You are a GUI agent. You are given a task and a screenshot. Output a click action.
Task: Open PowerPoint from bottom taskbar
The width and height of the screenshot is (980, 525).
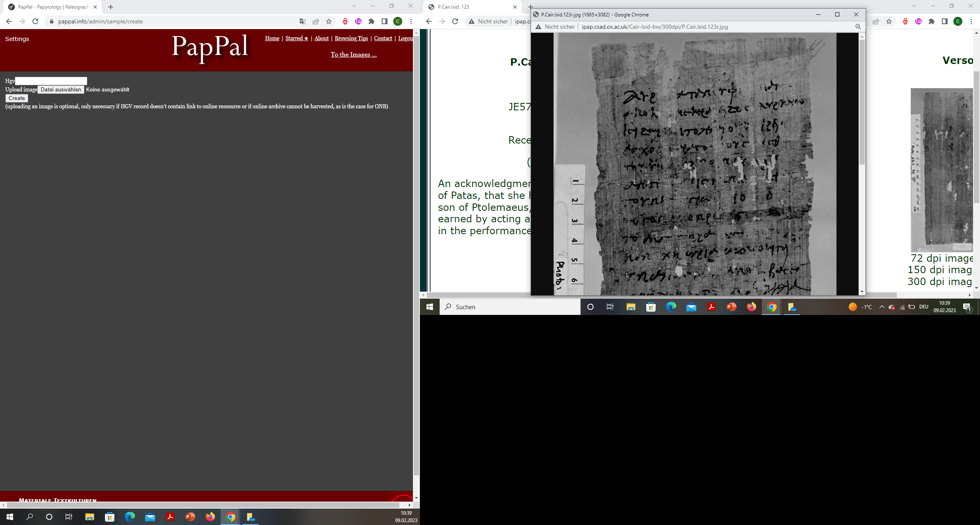tap(190, 517)
